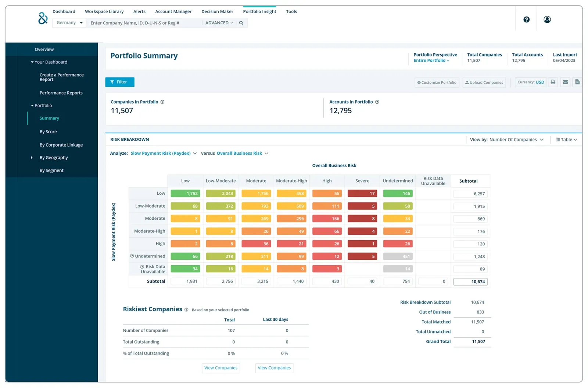Open the Germany country dropdown
This screenshot has width=588, height=388.
[x=69, y=23]
